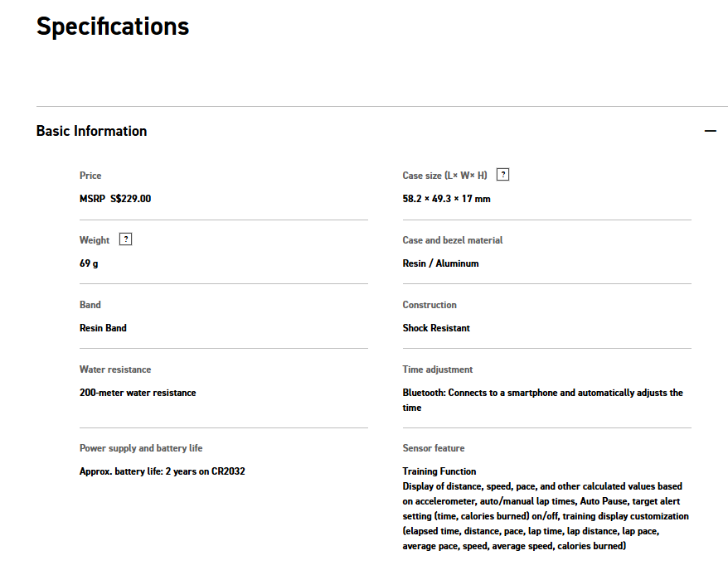Click the Basic Information section header
Viewport: 728px width, 565px height.
pos(92,131)
